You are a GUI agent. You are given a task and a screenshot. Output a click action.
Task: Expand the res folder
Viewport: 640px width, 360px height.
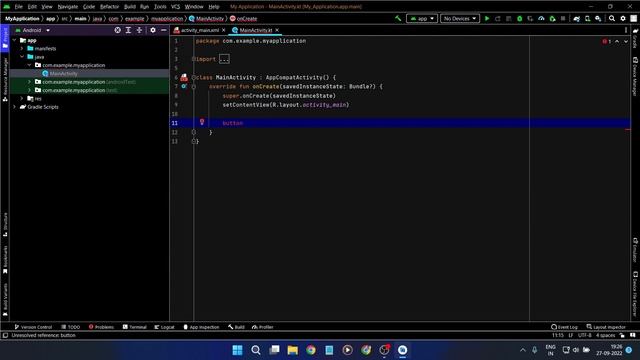coord(22,98)
